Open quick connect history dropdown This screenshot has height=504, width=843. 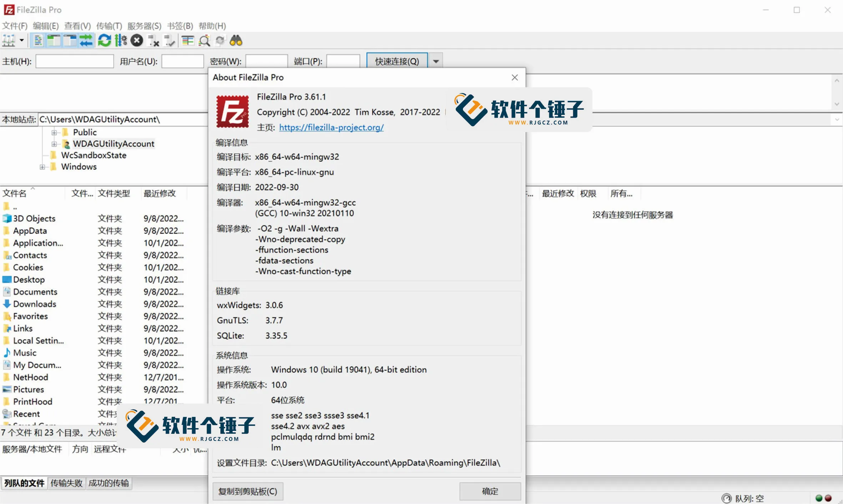click(x=436, y=61)
